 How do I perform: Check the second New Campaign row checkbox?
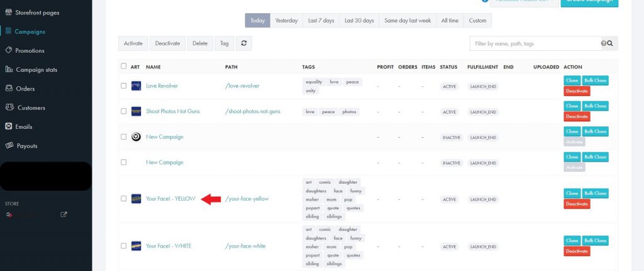click(x=124, y=162)
